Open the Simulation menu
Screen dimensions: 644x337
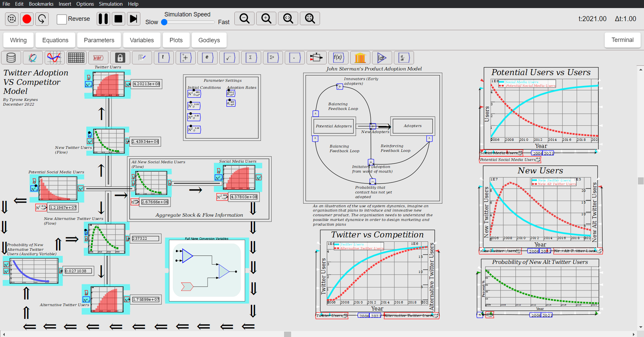click(x=110, y=4)
